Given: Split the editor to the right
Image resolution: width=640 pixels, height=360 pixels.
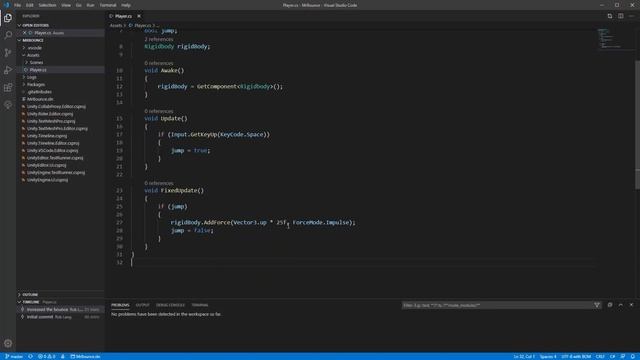Looking at the screenshot, I should 620,16.
